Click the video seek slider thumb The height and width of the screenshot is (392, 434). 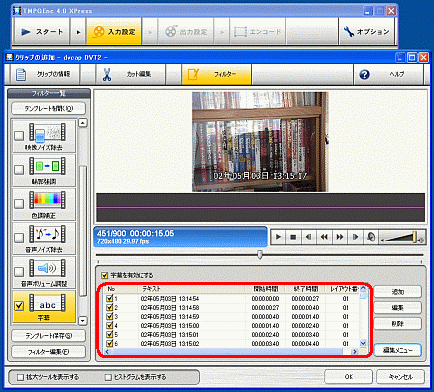click(260, 255)
